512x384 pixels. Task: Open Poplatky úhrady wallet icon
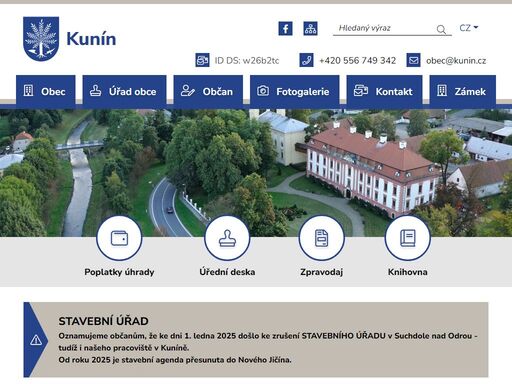coord(119,238)
